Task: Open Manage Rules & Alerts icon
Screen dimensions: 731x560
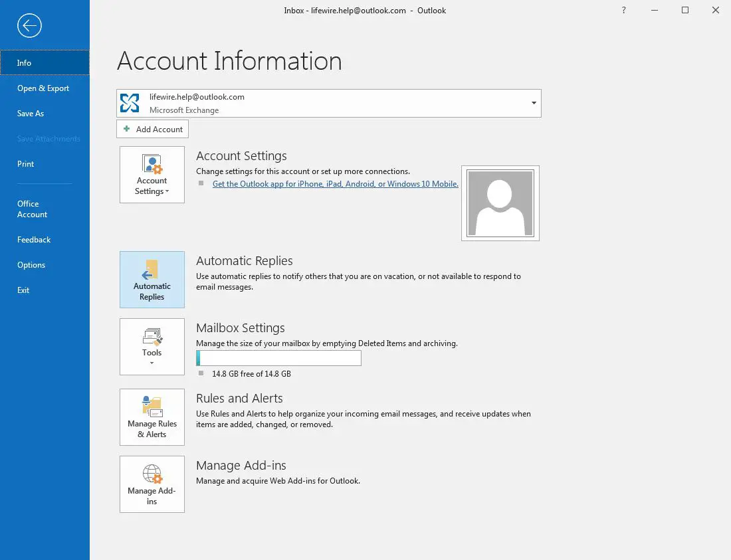Action: click(x=152, y=417)
